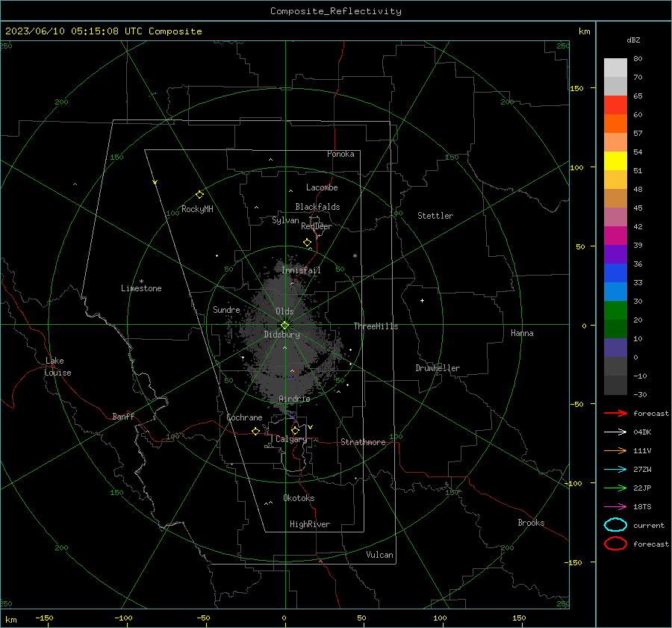Pick the blue 33 dBZ color swatch
The width and height of the screenshot is (672, 628).
(615, 273)
